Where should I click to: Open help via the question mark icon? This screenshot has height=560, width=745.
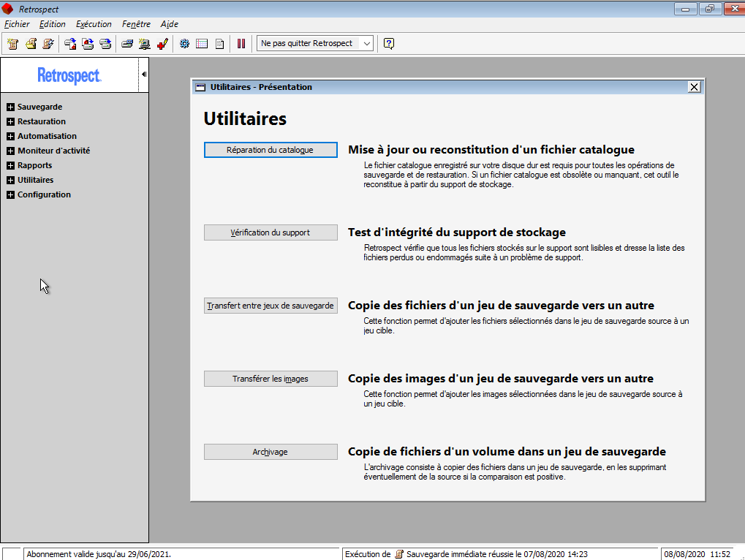pos(389,44)
